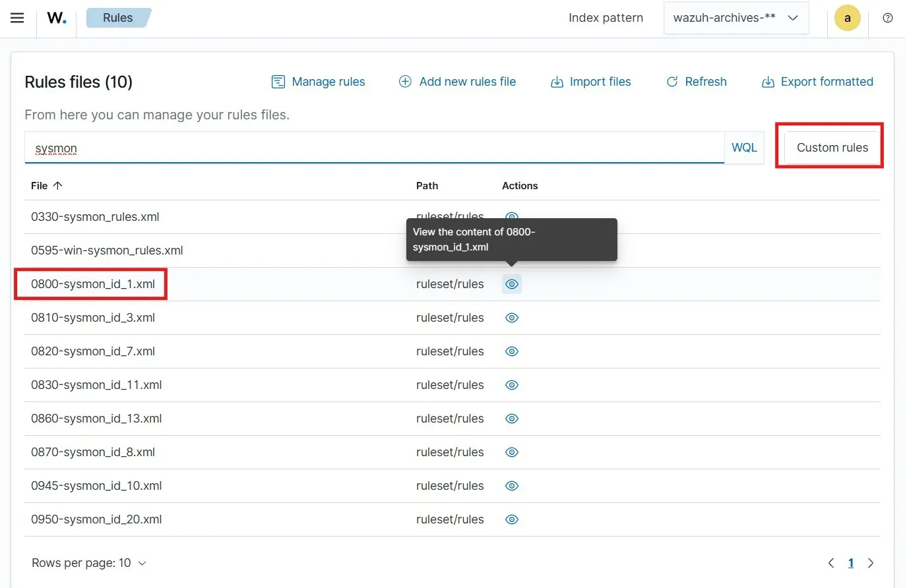
Task: Open the hamburger navigation menu
Action: tap(17, 18)
